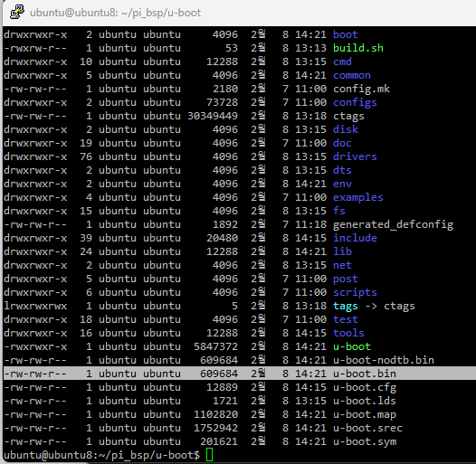Click the 'test' directory name
This screenshot has width=476, height=464.
pyautogui.click(x=346, y=319)
